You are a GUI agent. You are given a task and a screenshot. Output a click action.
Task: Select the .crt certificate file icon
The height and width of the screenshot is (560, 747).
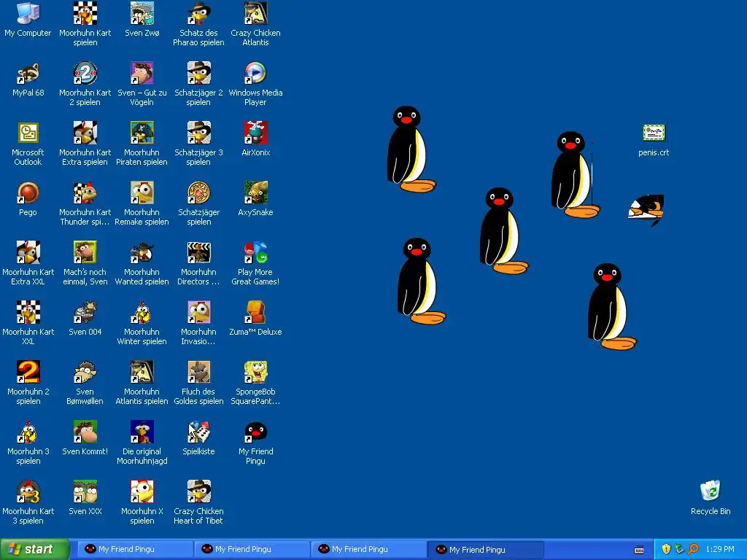[654, 133]
